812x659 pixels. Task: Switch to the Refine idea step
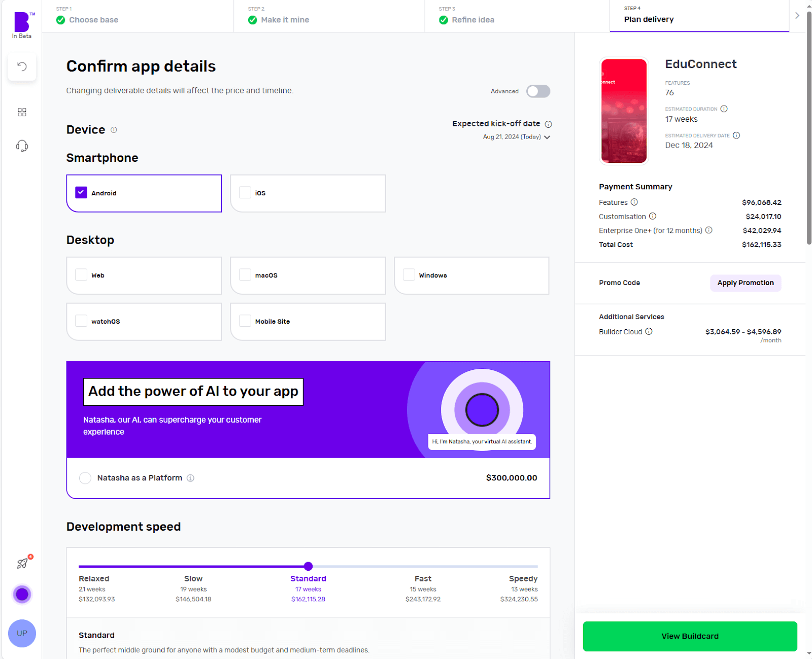point(472,20)
